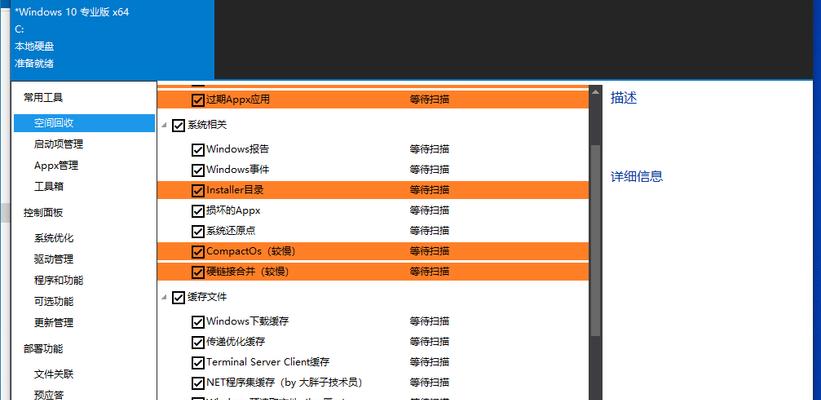Select the 传递优化缓存 row label
Screen dimensions: 821x400
[236, 342]
